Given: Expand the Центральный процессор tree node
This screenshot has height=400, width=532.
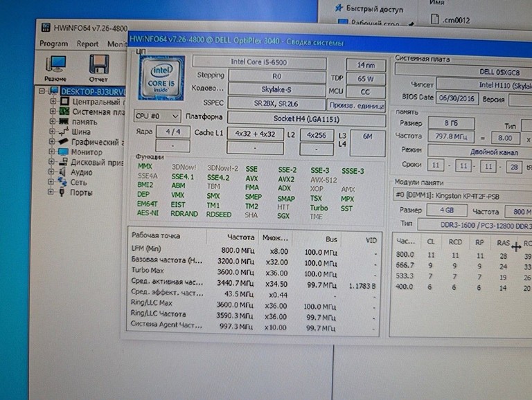Looking at the screenshot, I should click(53, 101).
